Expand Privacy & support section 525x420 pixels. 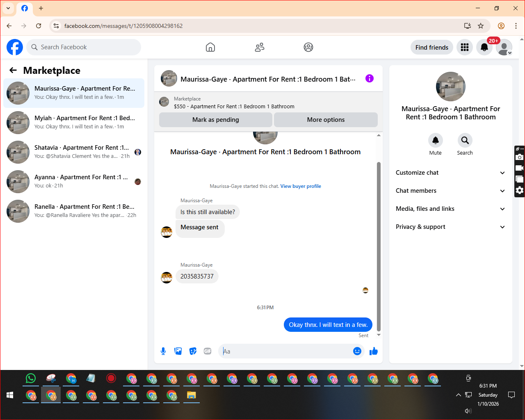[x=450, y=227]
